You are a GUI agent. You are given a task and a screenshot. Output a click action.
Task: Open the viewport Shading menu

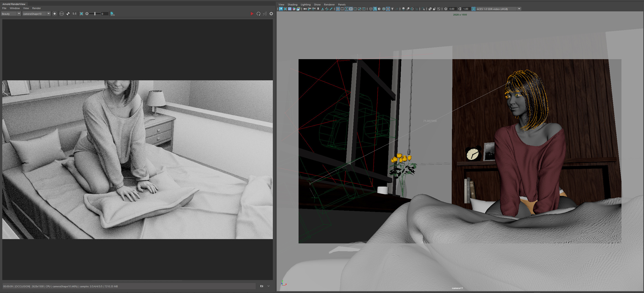click(x=292, y=5)
